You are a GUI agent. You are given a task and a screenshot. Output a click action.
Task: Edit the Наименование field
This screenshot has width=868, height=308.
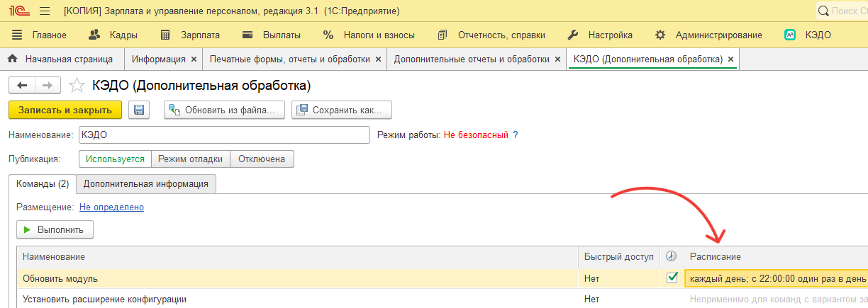224,135
